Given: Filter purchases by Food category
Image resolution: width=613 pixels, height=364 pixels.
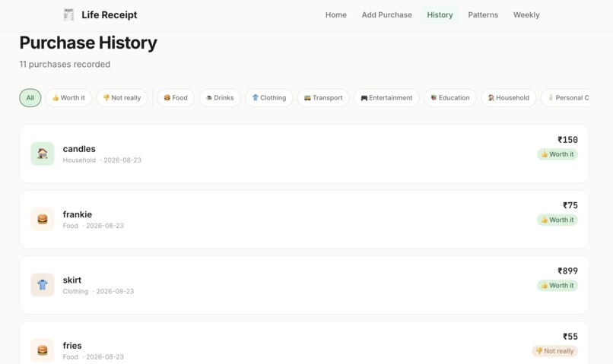Looking at the screenshot, I should click(176, 97).
